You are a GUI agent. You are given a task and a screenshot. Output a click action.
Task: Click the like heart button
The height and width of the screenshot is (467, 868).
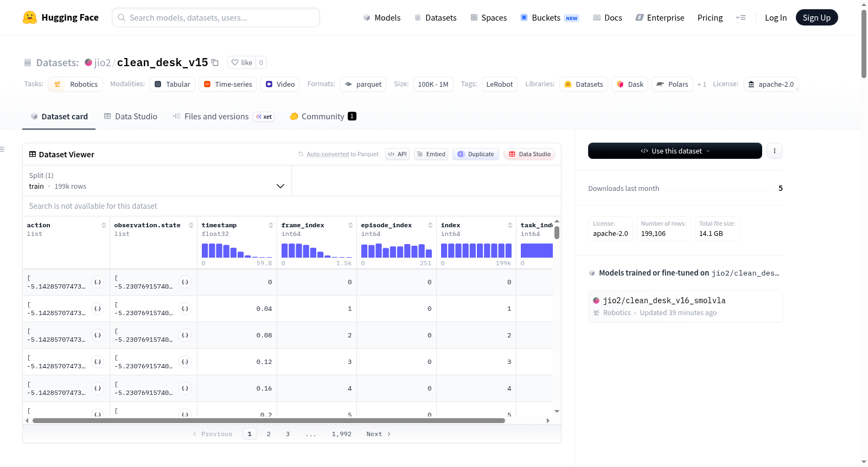click(242, 62)
